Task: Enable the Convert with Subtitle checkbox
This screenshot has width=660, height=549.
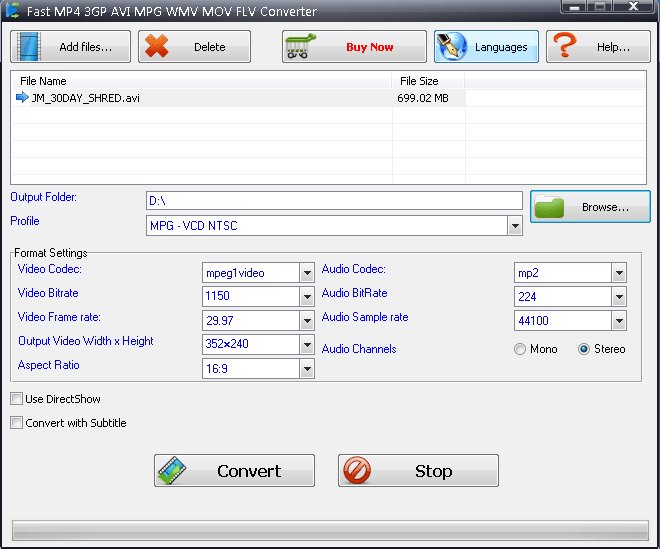Action: (16, 423)
